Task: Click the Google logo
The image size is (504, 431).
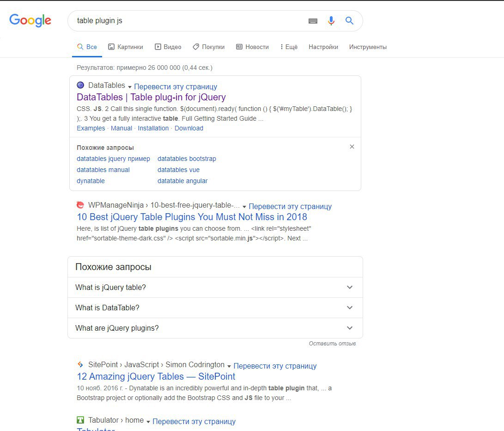Action: coord(30,20)
